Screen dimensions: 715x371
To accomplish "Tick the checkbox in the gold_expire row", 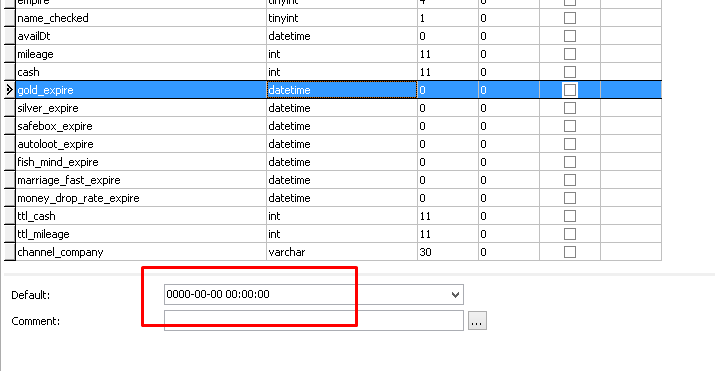I will pyautogui.click(x=570, y=90).
